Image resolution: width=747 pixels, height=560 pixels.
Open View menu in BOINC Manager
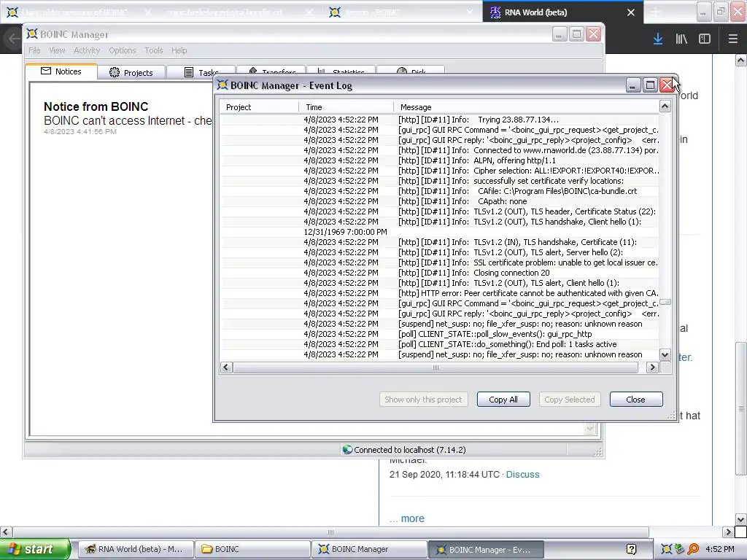(x=57, y=50)
